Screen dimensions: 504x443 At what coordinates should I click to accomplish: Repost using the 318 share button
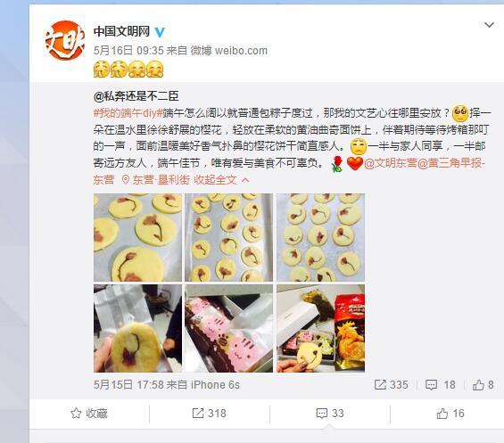[209, 414]
